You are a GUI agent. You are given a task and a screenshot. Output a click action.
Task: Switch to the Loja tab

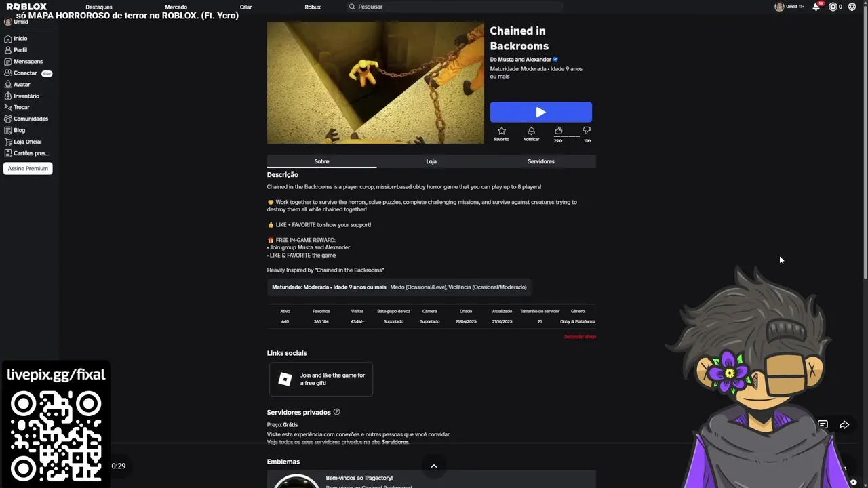pos(431,161)
